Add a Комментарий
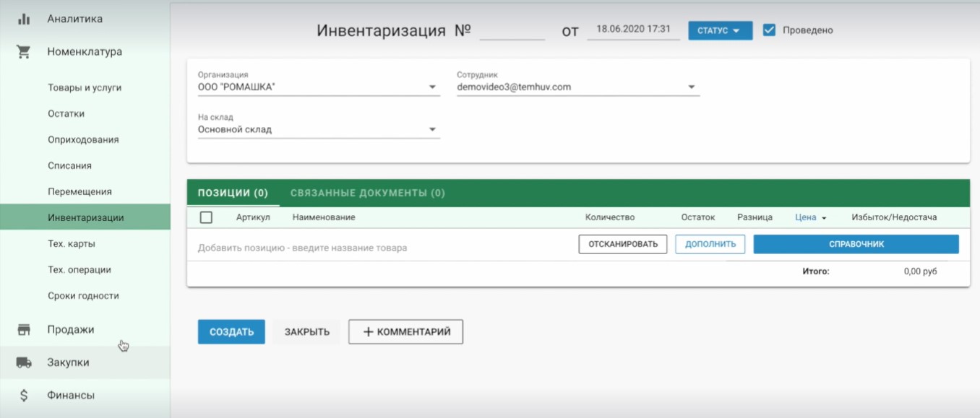Image resolution: width=980 pixels, height=418 pixels. (x=405, y=332)
